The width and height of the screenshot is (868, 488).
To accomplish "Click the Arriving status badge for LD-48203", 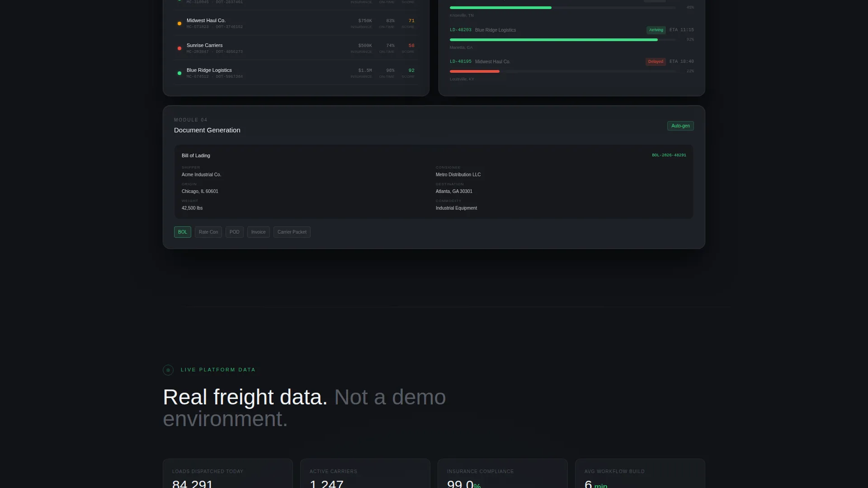I will [x=656, y=30].
